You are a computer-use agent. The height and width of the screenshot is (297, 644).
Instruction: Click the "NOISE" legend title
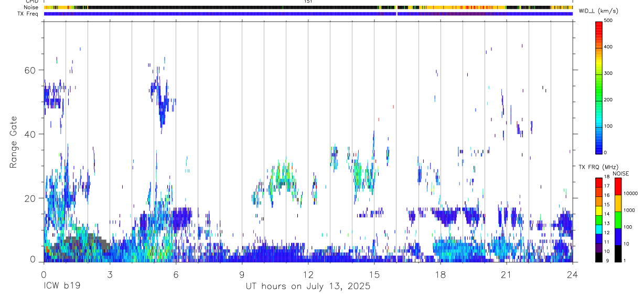[x=620, y=174]
